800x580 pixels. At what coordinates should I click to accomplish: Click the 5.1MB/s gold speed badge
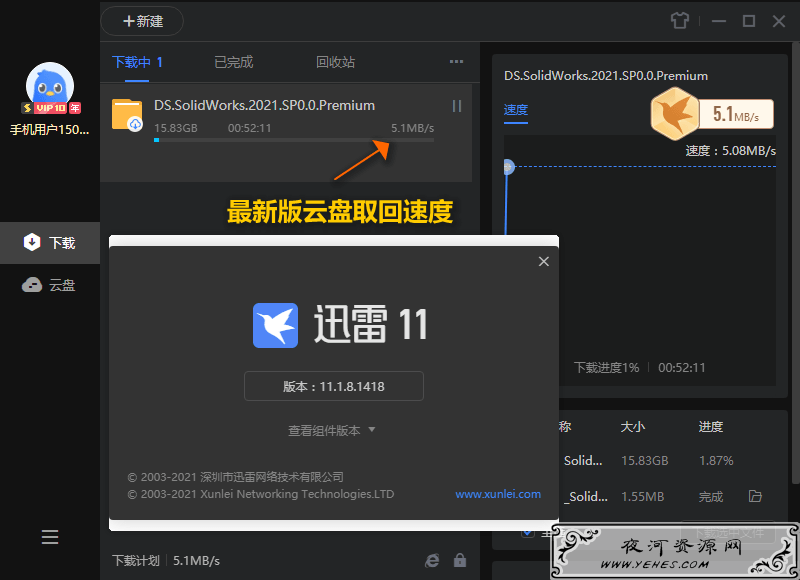coord(736,114)
